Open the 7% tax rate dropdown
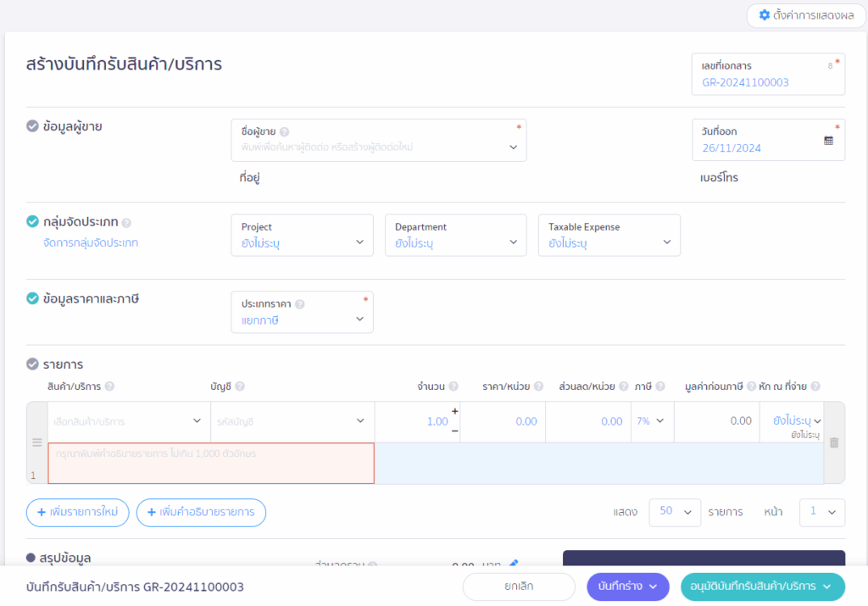This screenshot has width=868, height=606. click(x=650, y=421)
